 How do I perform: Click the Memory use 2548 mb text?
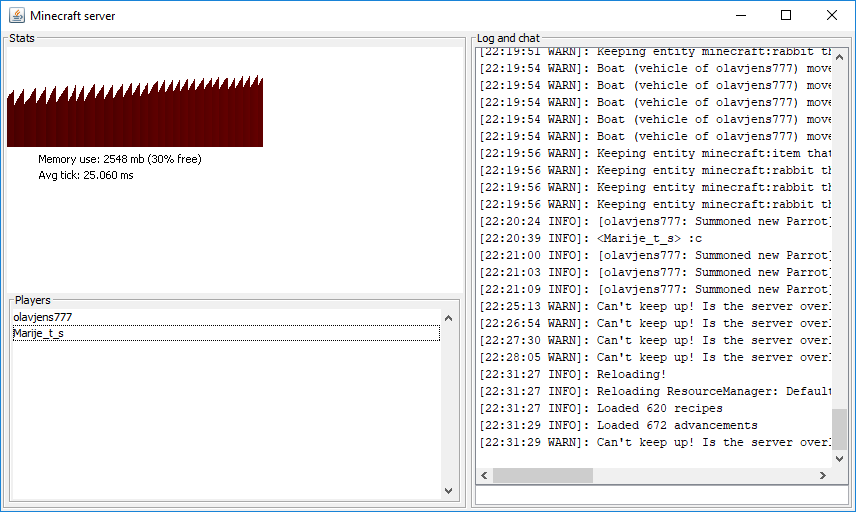pos(120,159)
